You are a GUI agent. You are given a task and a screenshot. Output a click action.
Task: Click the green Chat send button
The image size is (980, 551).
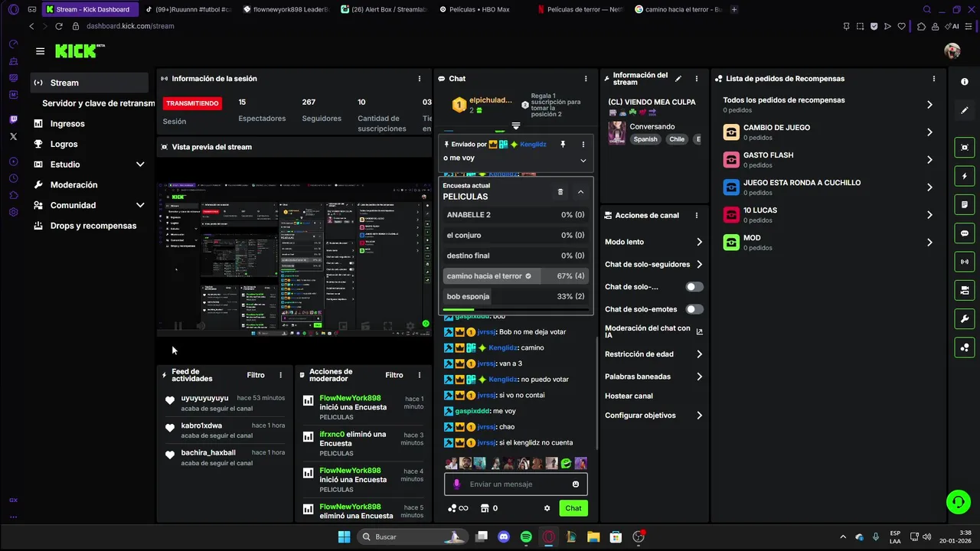point(573,508)
